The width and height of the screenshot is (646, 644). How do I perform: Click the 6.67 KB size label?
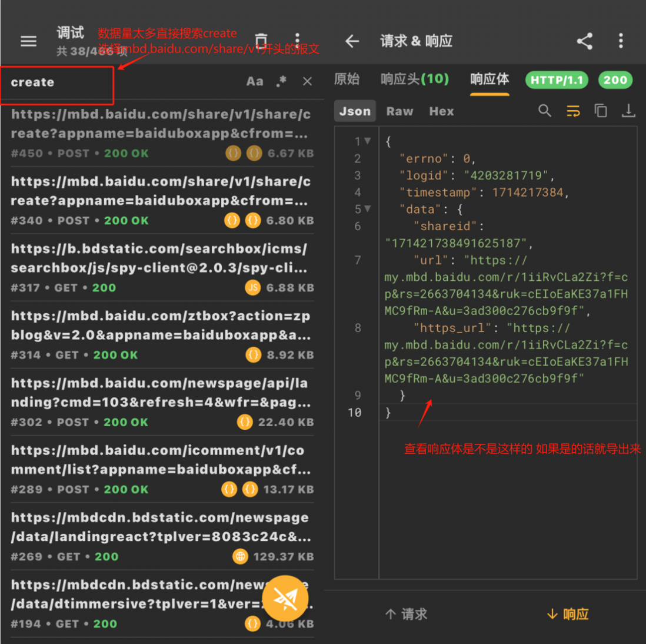click(x=291, y=154)
